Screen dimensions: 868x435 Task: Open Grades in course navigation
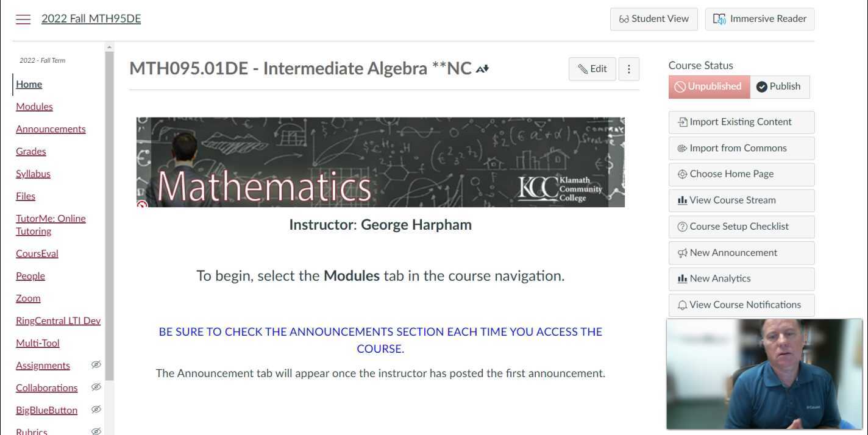coord(31,151)
